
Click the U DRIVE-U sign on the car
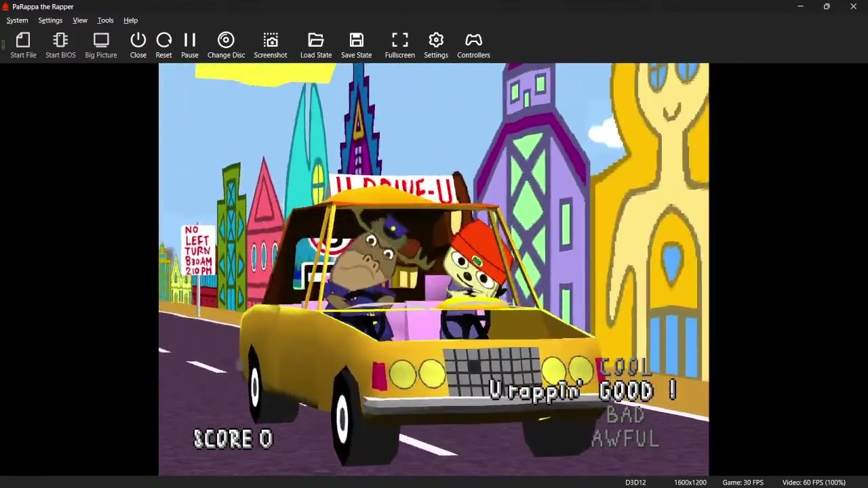click(393, 188)
